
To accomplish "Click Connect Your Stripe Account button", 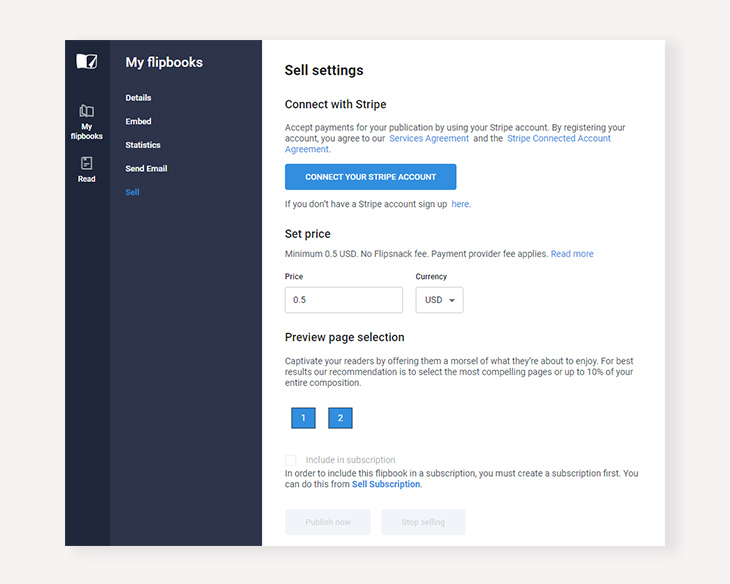I will (x=371, y=177).
